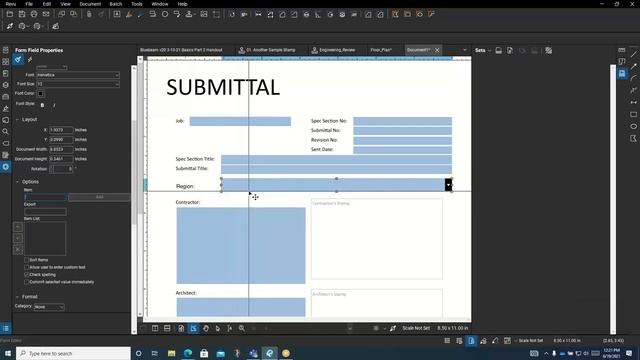Click the Job field on the form
The height and width of the screenshot is (360, 640).
(x=240, y=121)
